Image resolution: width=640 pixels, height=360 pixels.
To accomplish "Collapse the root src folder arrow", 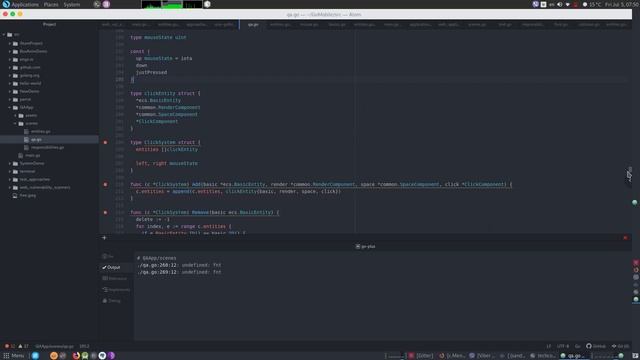I will pyautogui.click(x=4, y=35).
